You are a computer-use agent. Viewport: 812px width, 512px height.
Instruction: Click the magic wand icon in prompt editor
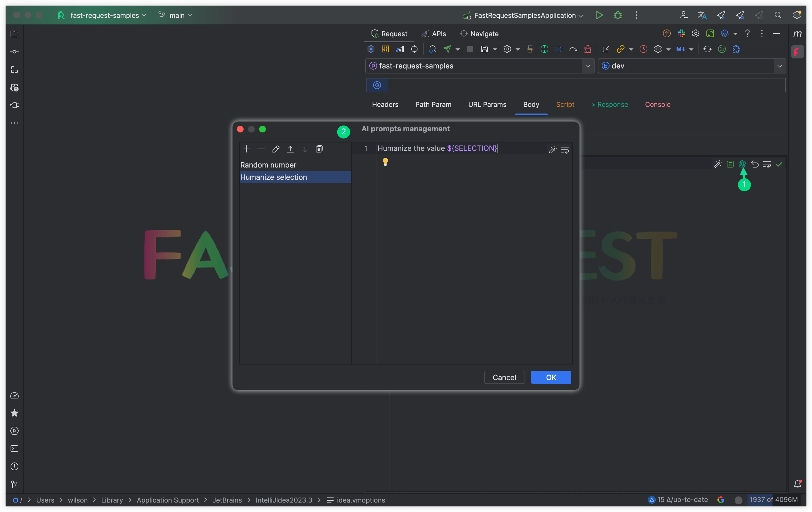coord(552,149)
